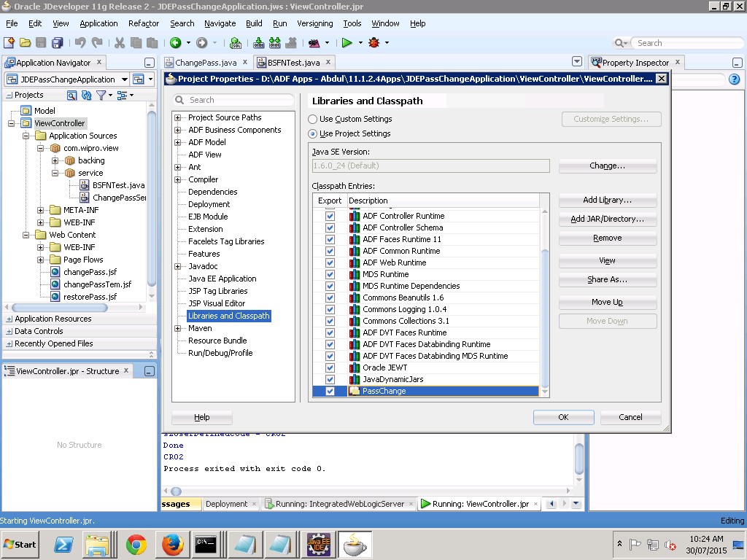Click the green Back navigation arrow
747x560 pixels.
tap(175, 43)
